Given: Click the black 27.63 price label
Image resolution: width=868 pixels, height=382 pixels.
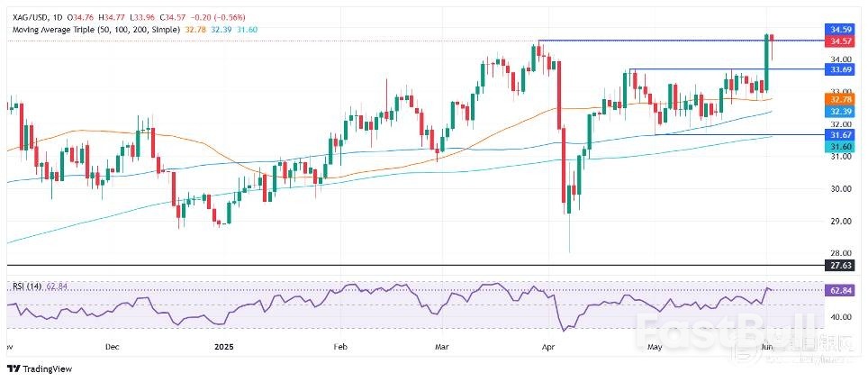Looking at the screenshot, I should [x=842, y=266].
